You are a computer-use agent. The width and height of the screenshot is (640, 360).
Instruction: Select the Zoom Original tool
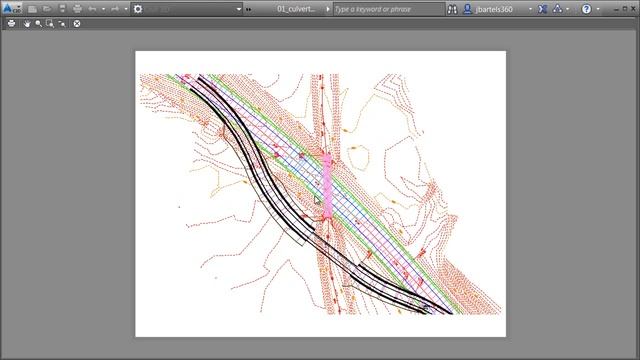(62, 24)
